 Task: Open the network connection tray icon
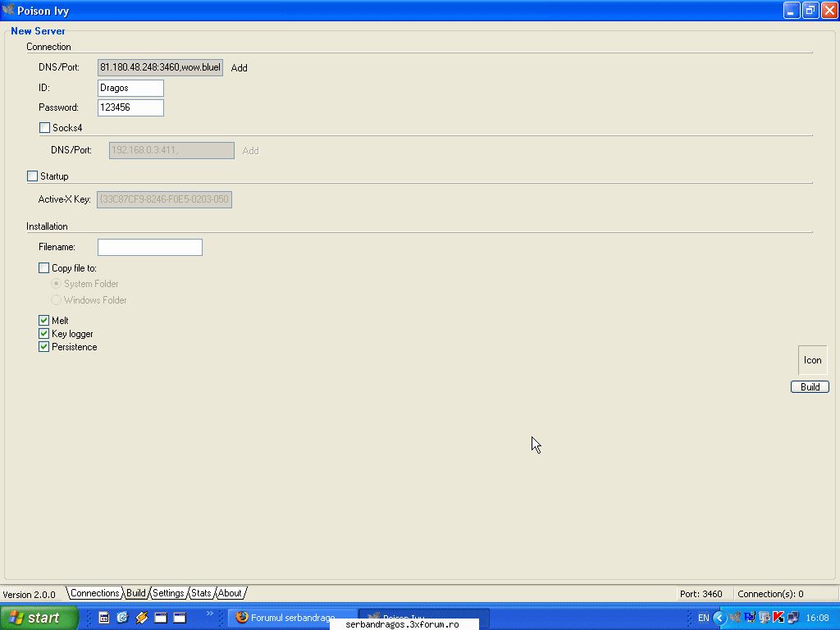793,618
